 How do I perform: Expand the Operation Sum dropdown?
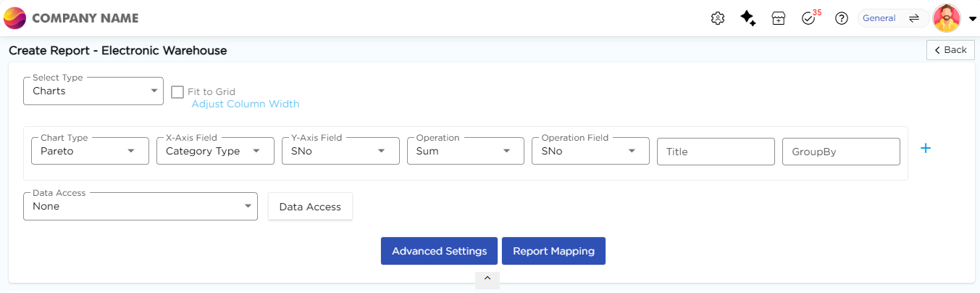(466, 152)
